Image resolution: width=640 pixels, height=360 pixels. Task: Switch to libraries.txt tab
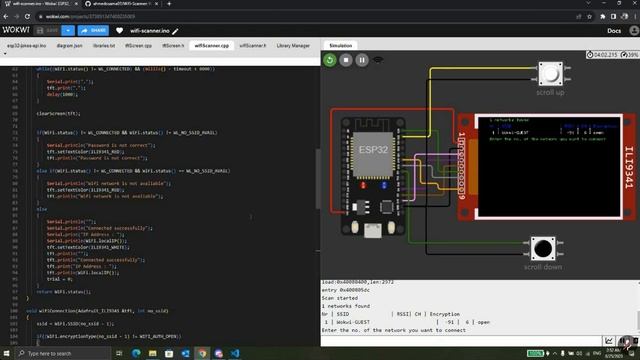coord(104,46)
